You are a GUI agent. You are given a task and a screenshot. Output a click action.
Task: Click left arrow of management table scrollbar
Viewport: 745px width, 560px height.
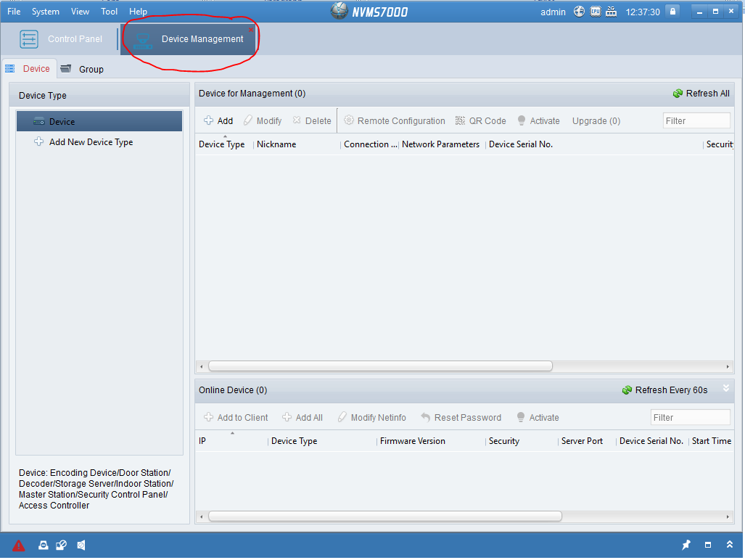point(202,366)
